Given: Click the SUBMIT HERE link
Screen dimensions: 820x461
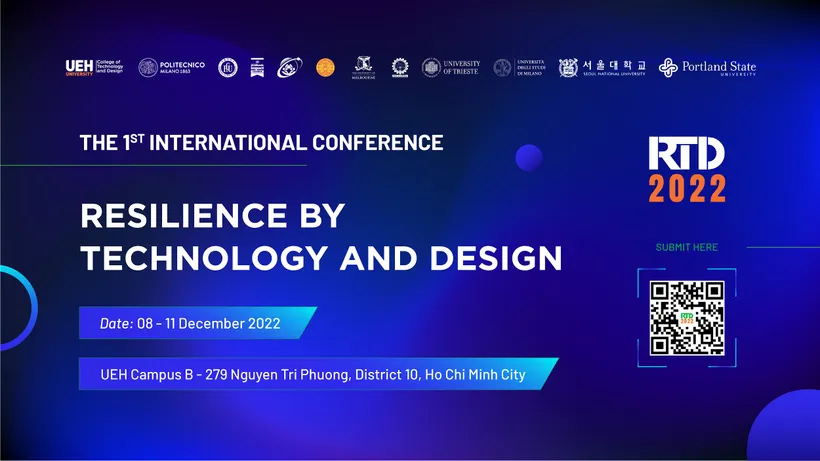Looking at the screenshot, I should (x=687, y=247).
